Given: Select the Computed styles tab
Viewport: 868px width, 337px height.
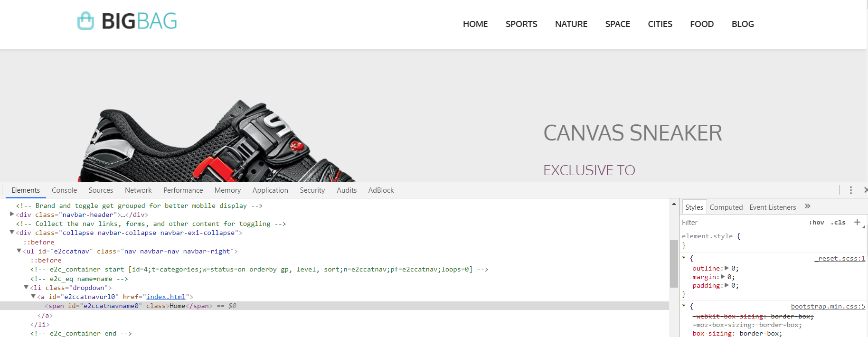Looking at the screenshot, I should tap(726, 207).
